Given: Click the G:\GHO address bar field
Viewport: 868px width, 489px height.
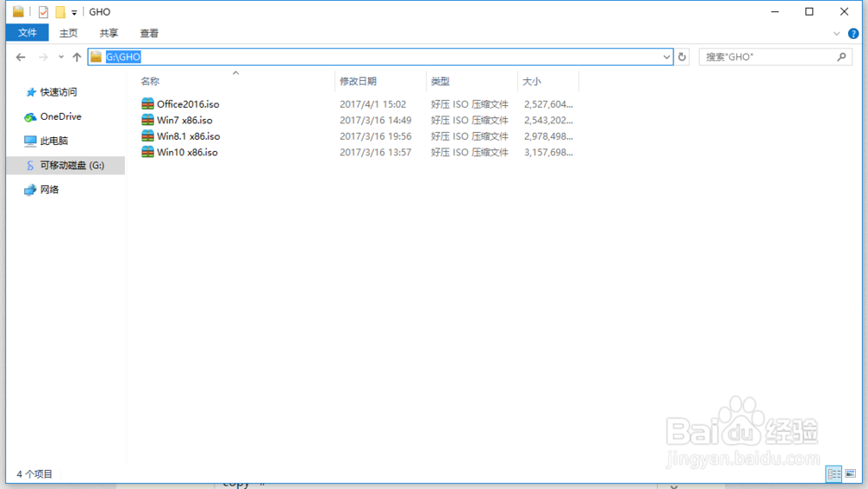Looking at the screenshot, I should (x=380, y=57).
